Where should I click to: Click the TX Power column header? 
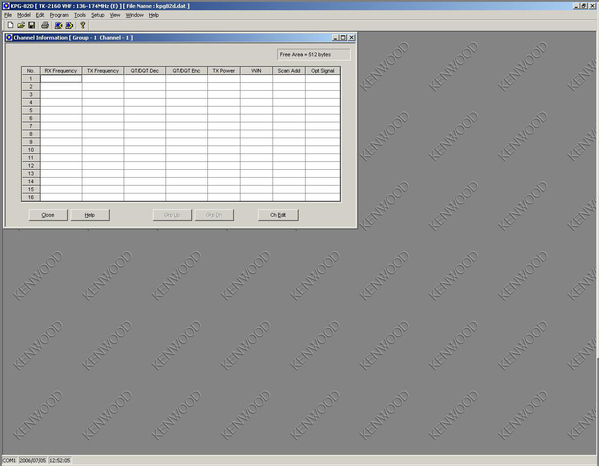(224, 71)
